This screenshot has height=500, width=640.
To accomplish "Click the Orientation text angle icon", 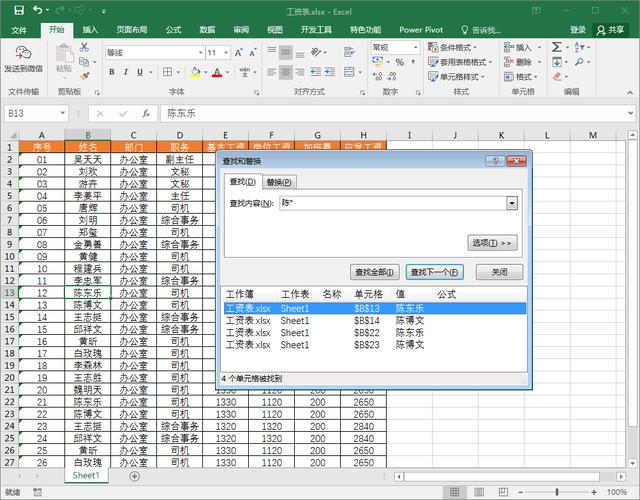I will (316, 52).
